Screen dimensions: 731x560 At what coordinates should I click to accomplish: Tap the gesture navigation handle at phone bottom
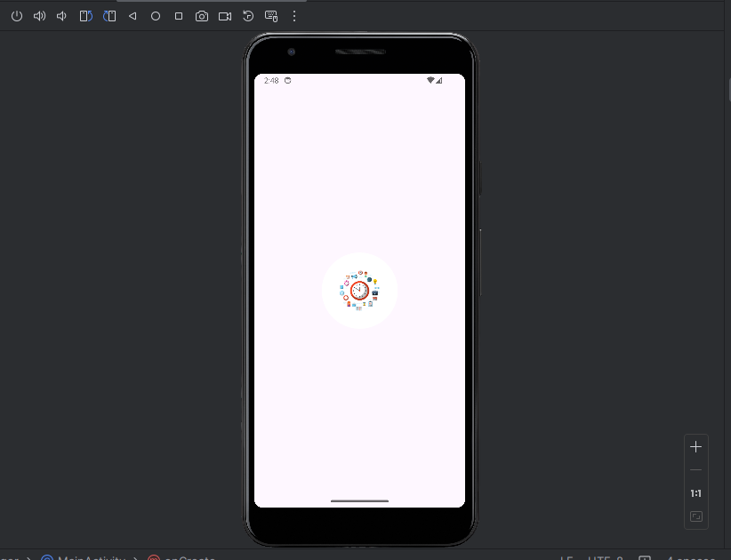coord(359,501)
